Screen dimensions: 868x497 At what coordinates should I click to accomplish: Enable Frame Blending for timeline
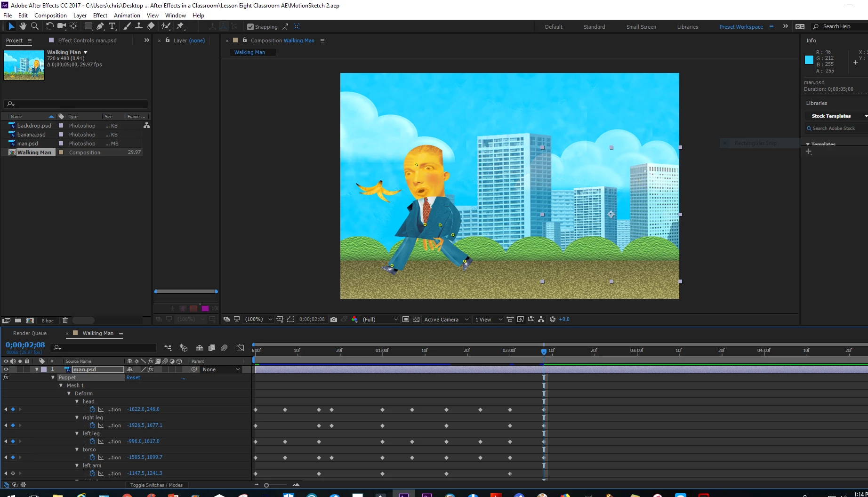pos(212,348)
